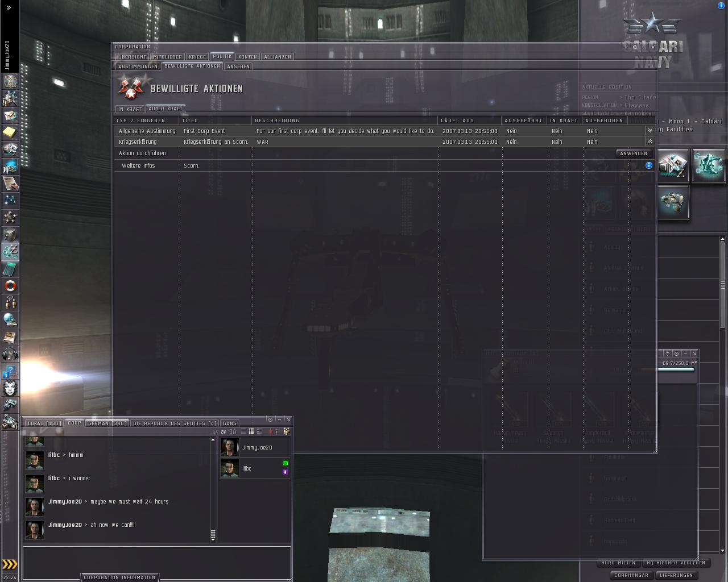Viewport: 728px width, 582px height.
Task: Click the Anwenden button
Action: [x=634, y=153]
